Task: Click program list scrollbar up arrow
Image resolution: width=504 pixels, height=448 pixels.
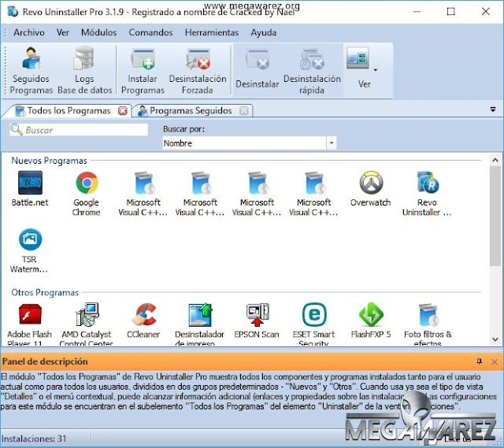Action: click(495, 160)
